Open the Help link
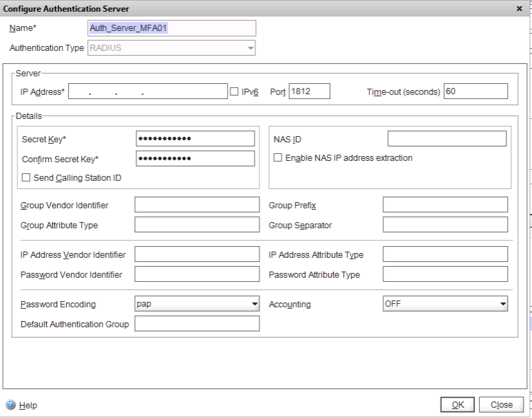The height and width of the screenshot is (418, 532). [x=28, y=405]
